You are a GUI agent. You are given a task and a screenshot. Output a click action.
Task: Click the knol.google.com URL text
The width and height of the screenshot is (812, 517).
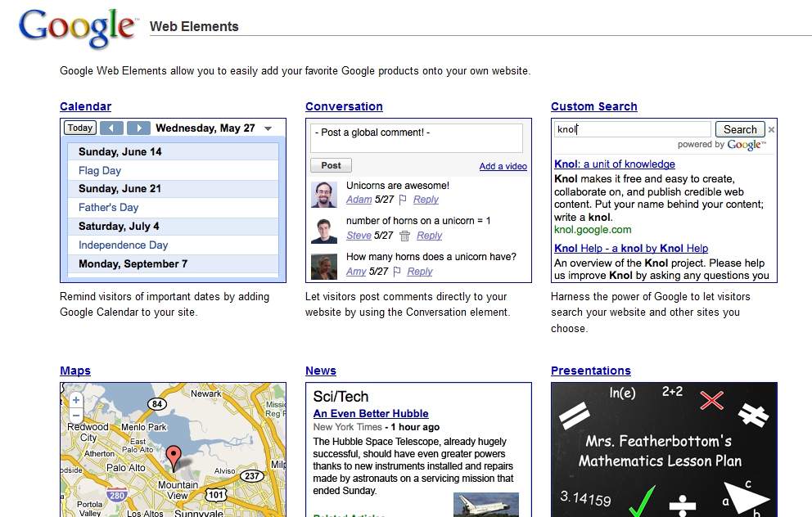coord(593,230)
